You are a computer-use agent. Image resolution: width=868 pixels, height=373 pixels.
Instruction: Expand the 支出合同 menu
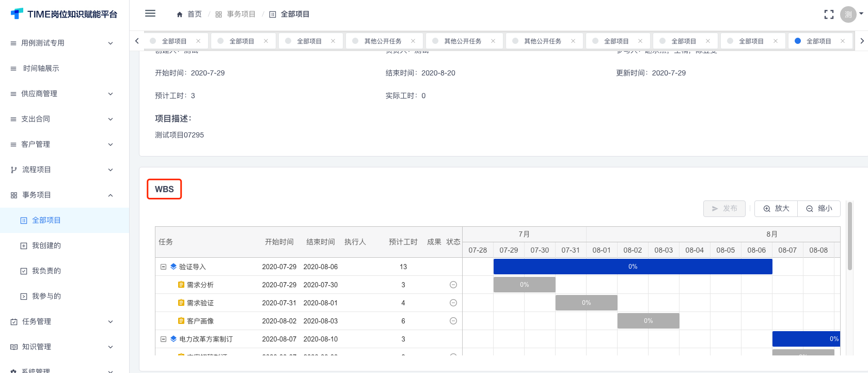[x=65, y=119]
